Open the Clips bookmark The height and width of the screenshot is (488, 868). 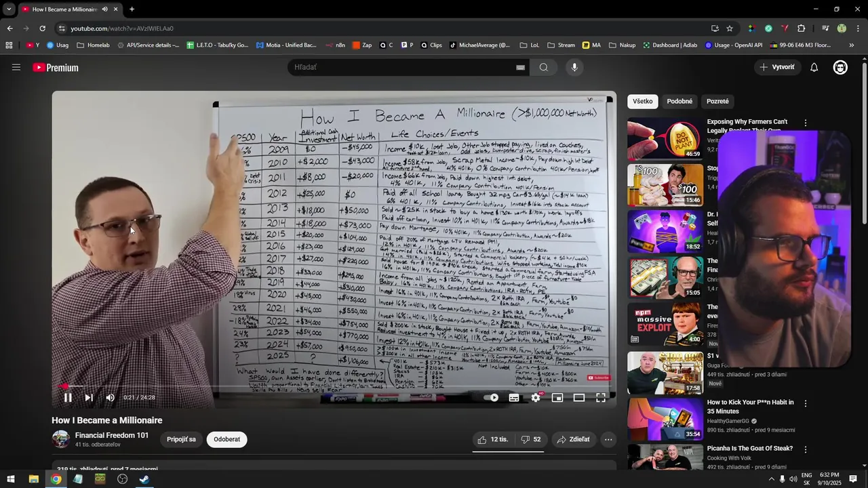431,45
